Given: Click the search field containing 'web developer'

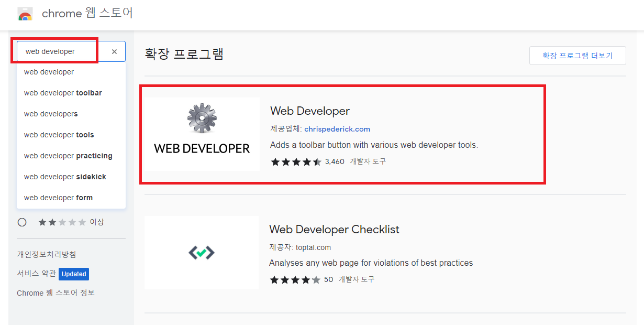Looking at the screenshot, I should (x=71, y=51).
